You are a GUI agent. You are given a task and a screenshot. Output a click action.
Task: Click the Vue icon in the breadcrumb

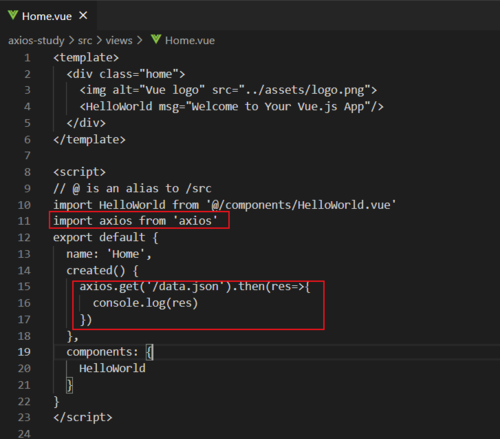click(156, 39)
